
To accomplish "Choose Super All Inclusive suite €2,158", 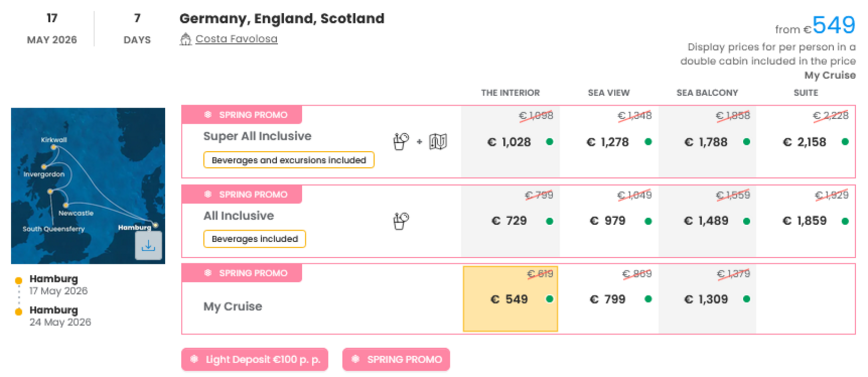I will click(x=805, y=142).
